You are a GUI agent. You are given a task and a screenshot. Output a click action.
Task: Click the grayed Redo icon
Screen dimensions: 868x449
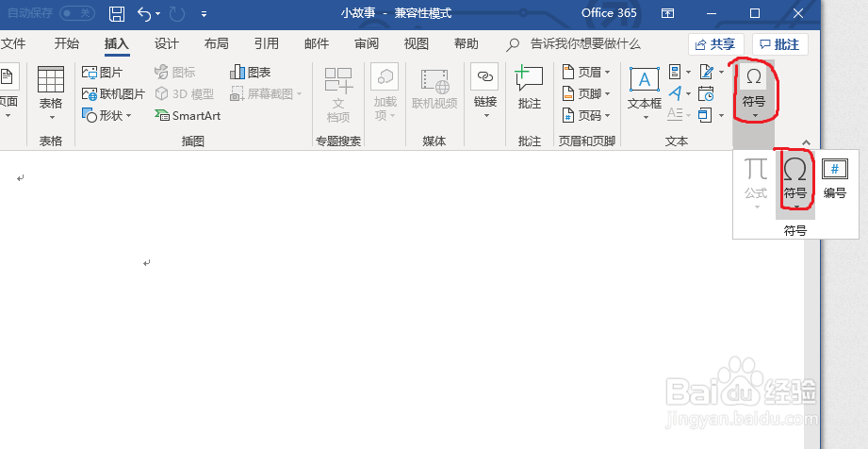click(x=177, y=14)
